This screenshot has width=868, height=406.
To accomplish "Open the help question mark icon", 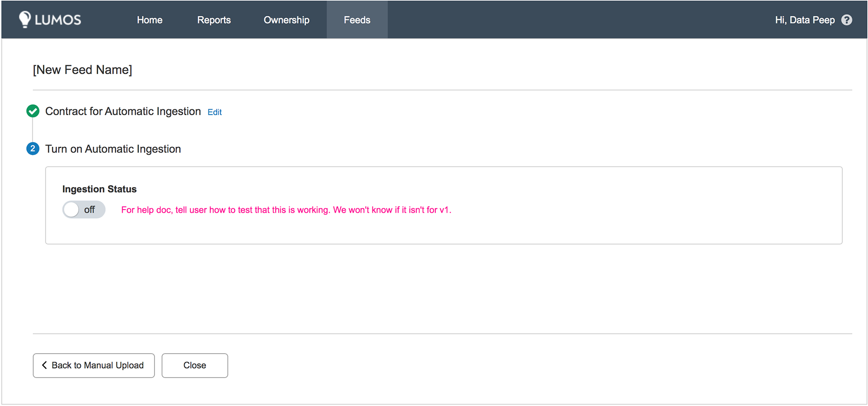I will click(847, 20).
